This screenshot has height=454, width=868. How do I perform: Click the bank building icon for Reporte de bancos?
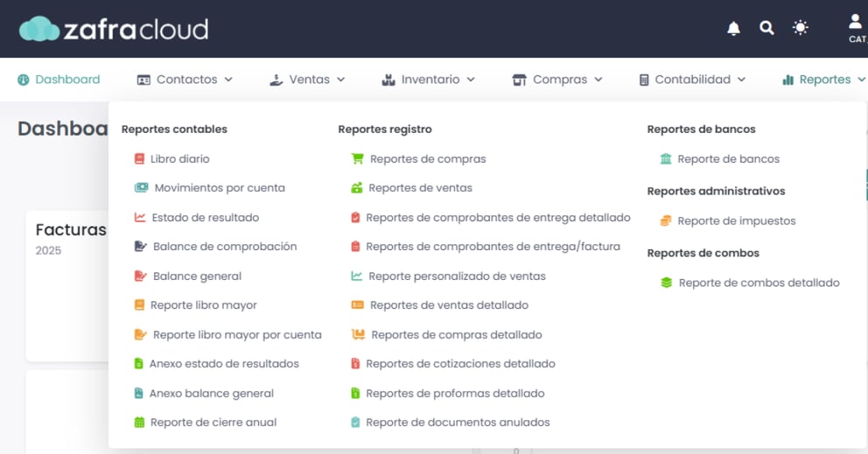666,159
